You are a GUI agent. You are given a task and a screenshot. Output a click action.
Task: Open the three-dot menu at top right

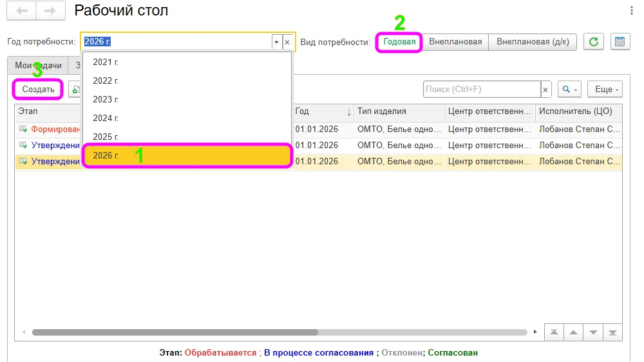(632, 10)
